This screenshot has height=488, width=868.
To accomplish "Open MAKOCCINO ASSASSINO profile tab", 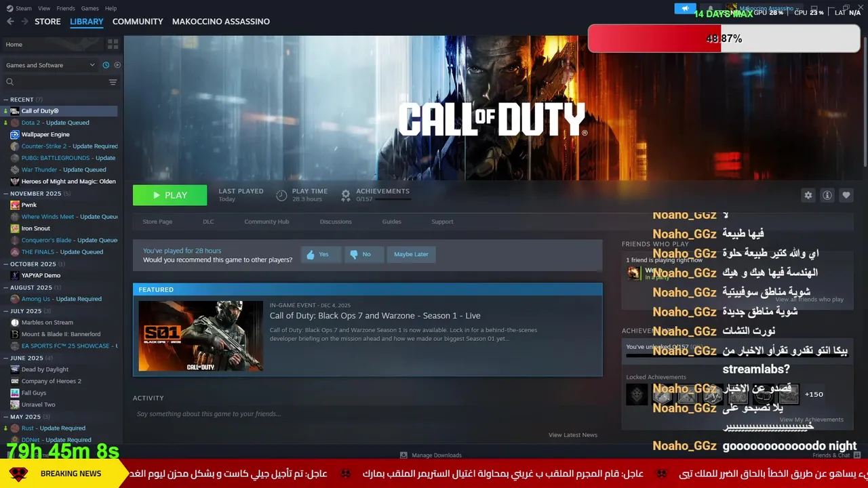I will (221, 22).
